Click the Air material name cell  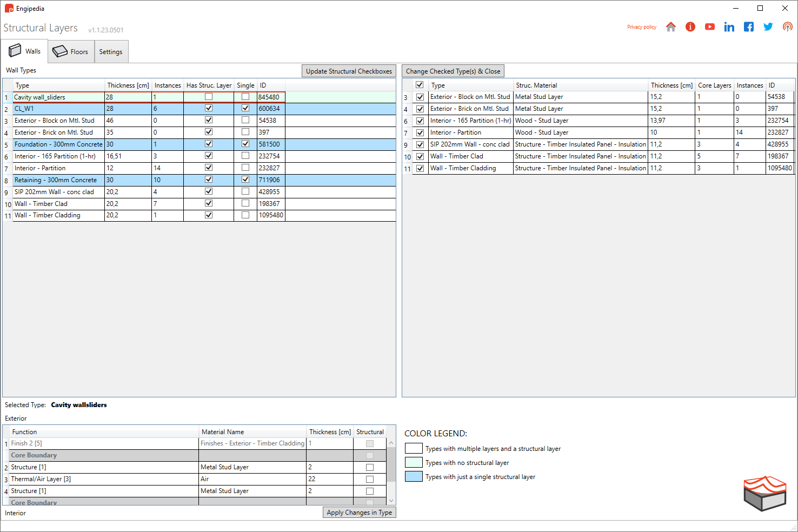pos(252,479)
